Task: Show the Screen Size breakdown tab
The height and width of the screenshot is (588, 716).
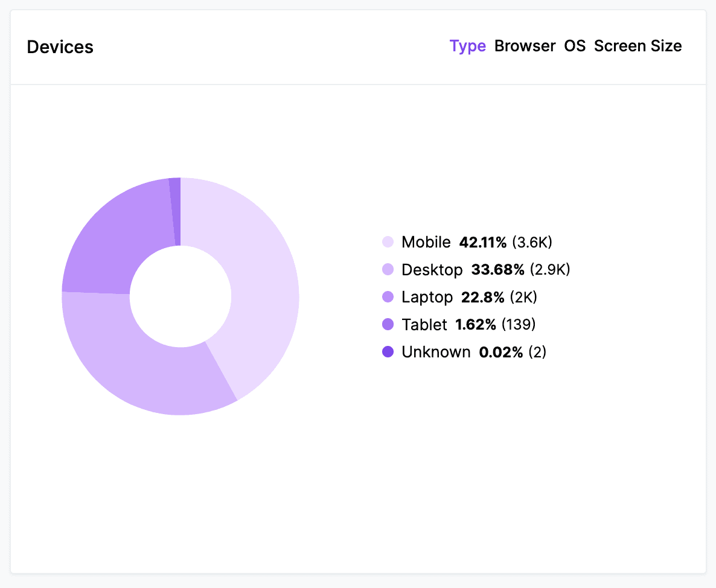Action: (638, 46)
